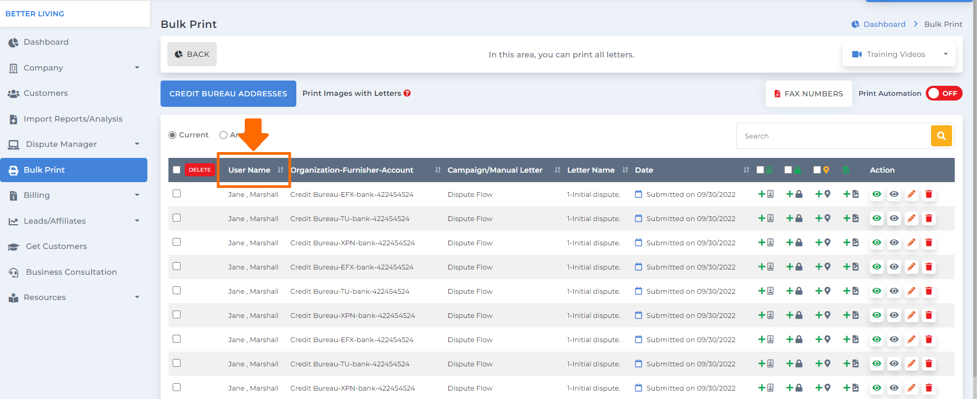The image size is (980, 399).
Task: Open the FAX NUMBERS list
Action: point(808,94)
